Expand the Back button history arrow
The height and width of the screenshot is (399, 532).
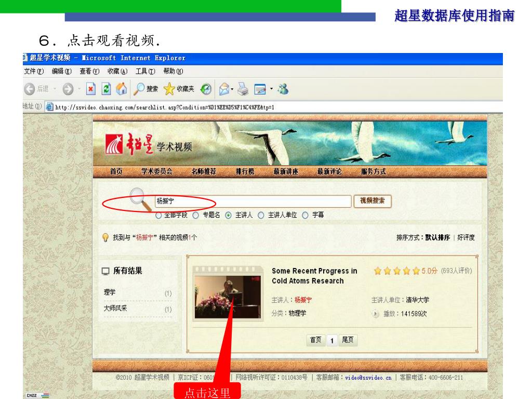click(x=55, y=89)
